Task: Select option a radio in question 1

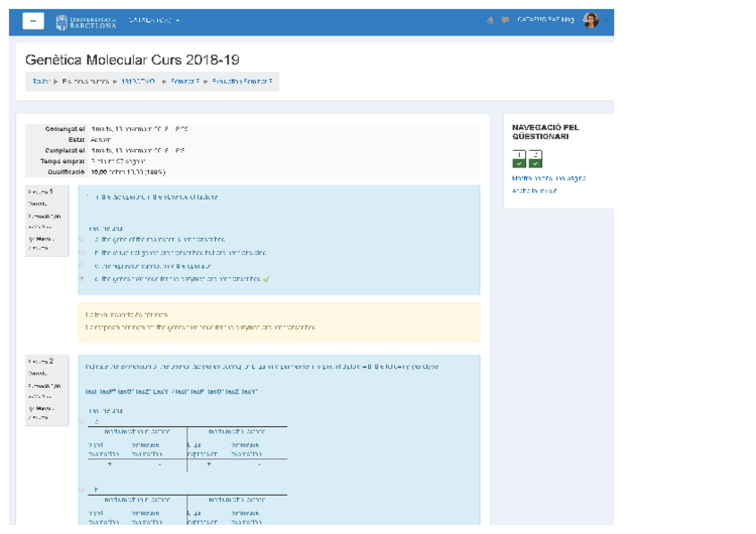Action: pyautogui.click(x=82, y=239)
